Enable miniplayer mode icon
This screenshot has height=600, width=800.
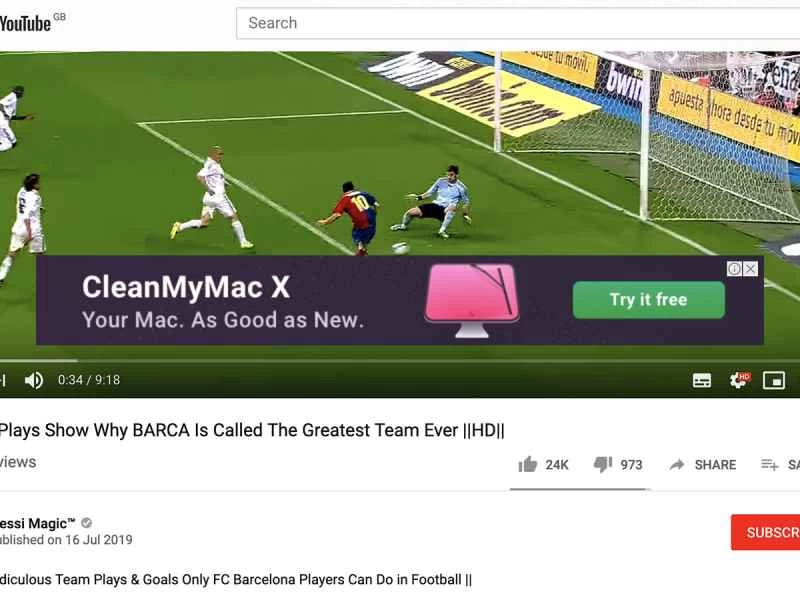point(773,380)
